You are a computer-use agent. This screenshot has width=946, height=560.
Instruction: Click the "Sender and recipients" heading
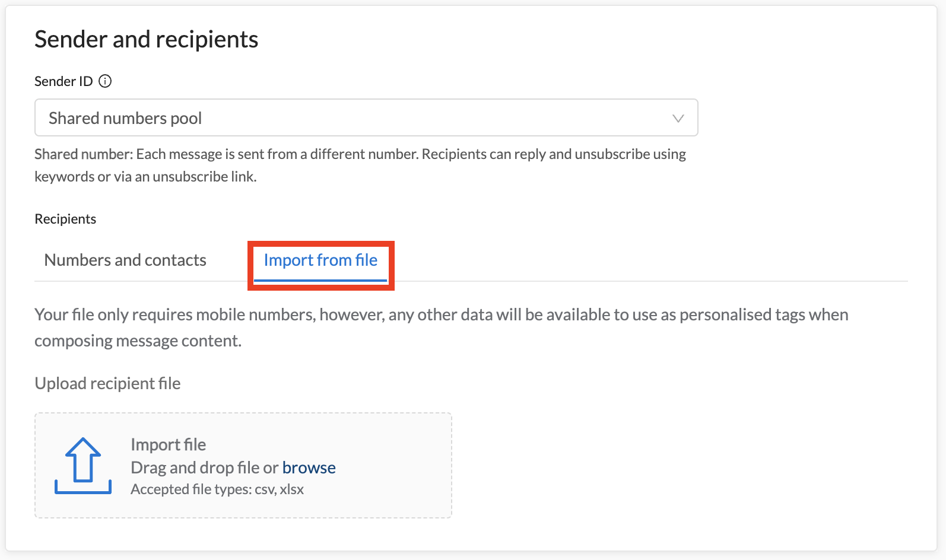(x=146, y=39)
